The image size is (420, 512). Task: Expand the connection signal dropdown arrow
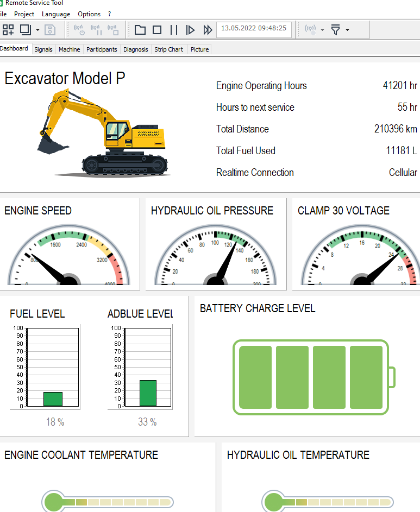pos(323,30)
